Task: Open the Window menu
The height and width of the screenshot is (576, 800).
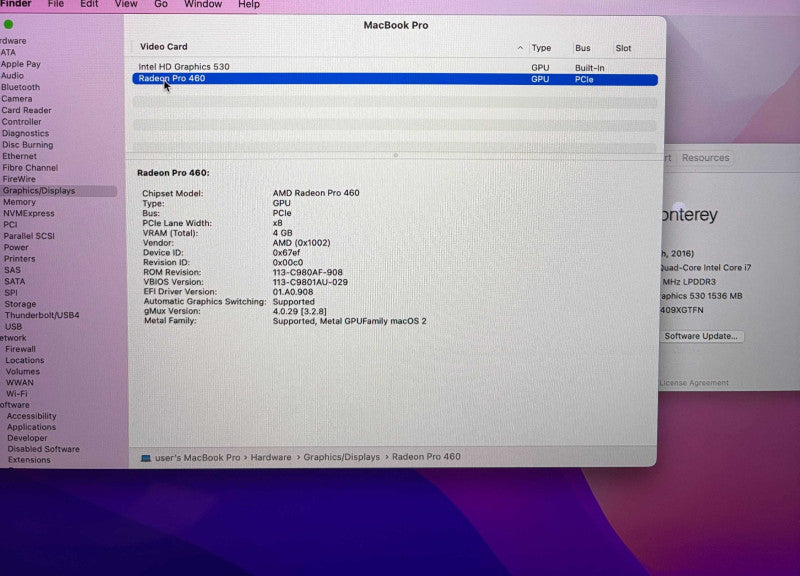Action: [203, 4]
